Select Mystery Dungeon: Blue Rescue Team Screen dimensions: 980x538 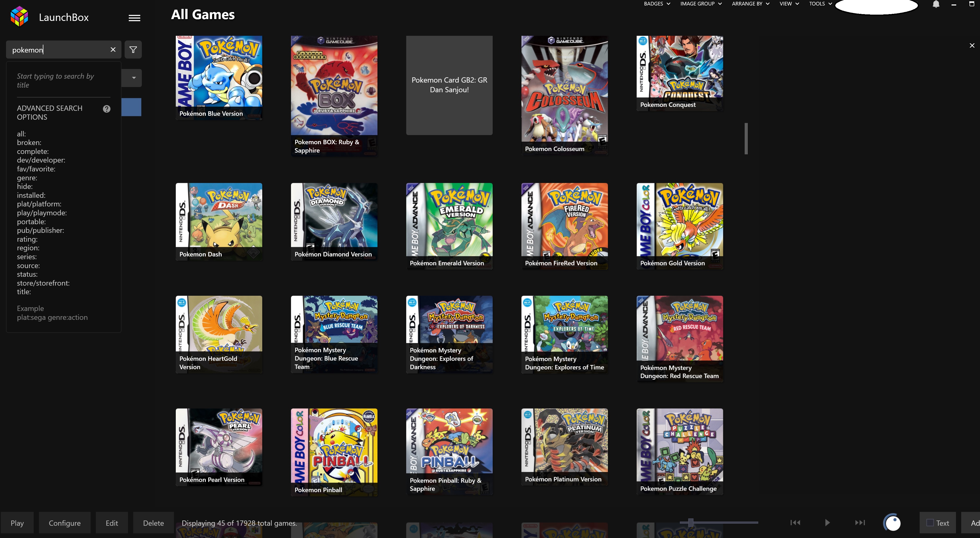[334, 334]
